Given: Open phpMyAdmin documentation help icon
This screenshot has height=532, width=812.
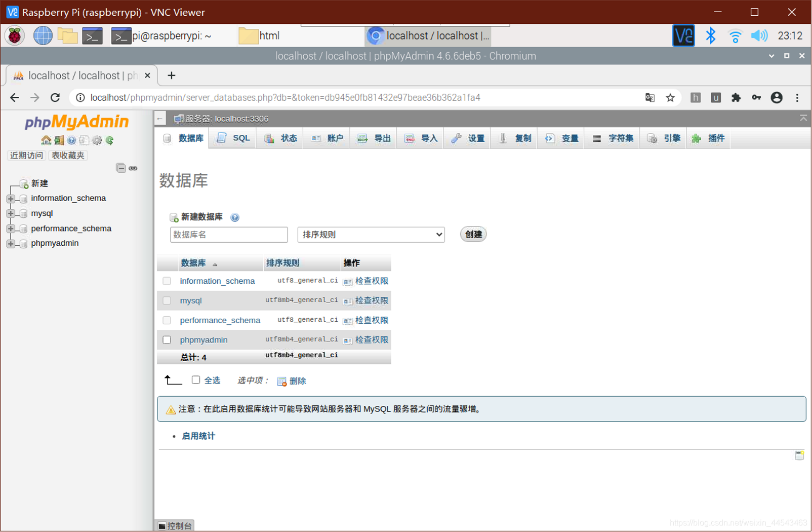Looking at the screenshot, I should [71, 140].
